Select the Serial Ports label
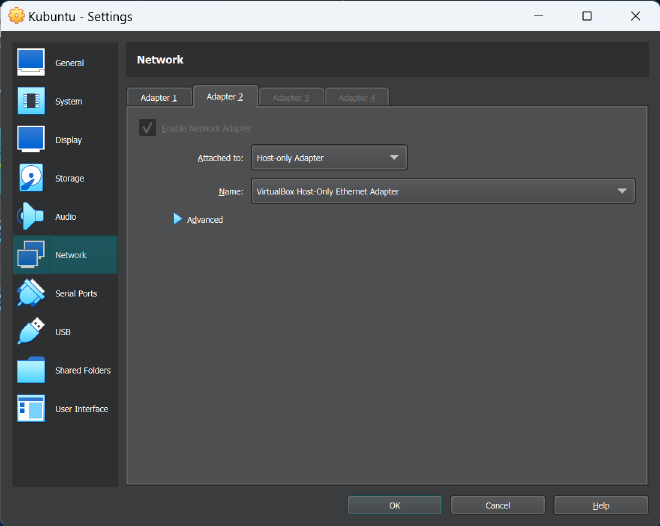Image resolution: width=660 pixels, height=526 pixels. [x=76, y=293]
